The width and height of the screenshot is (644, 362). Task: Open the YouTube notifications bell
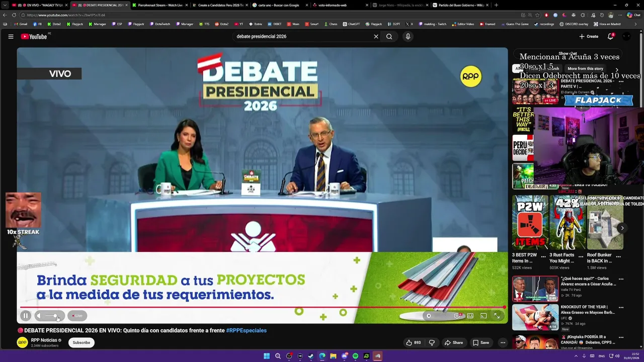(x=610, y=36)
